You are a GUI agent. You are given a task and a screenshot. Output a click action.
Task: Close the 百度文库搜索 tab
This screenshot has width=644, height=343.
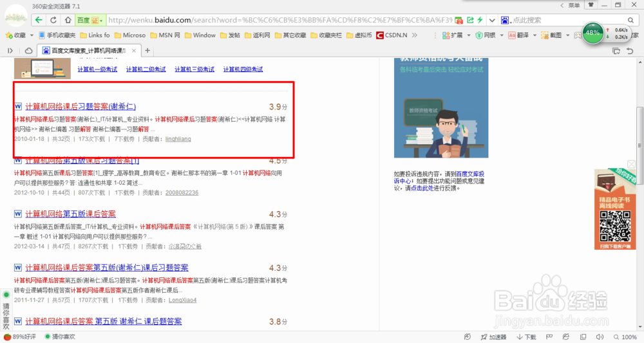tap(134, 50)
